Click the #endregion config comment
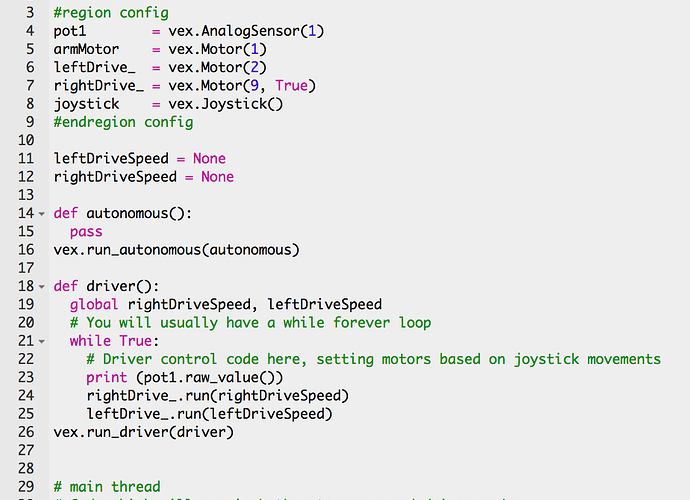 [x=123, y=122]
